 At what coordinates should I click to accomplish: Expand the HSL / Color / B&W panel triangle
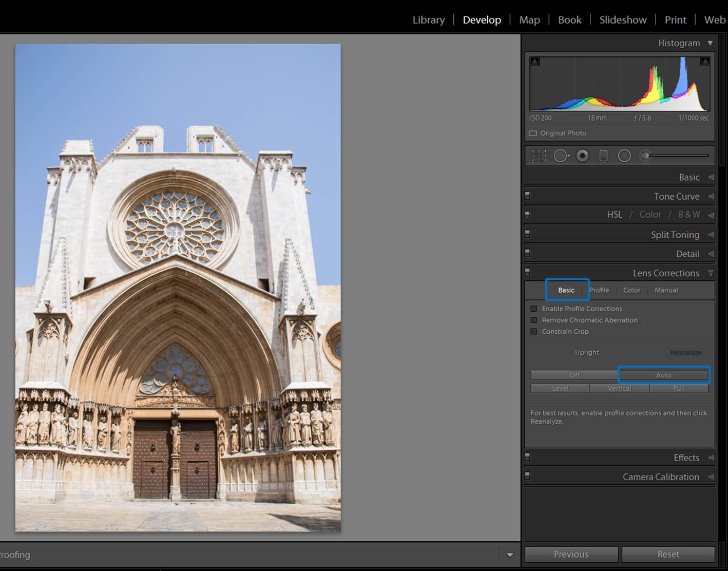tap(711, 215)
